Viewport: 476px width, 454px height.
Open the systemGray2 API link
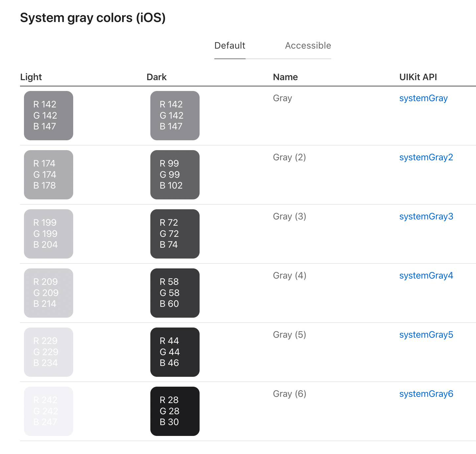tap(426, 157)
